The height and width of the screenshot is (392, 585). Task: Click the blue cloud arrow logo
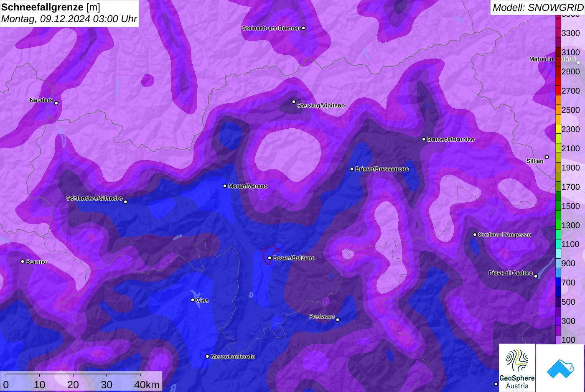coord(560,368)
